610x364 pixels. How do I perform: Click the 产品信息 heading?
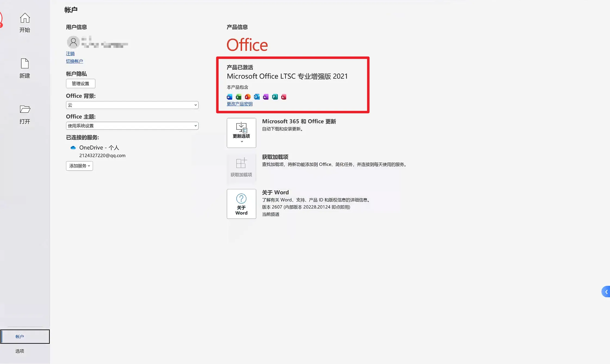(x=237, y=27)
